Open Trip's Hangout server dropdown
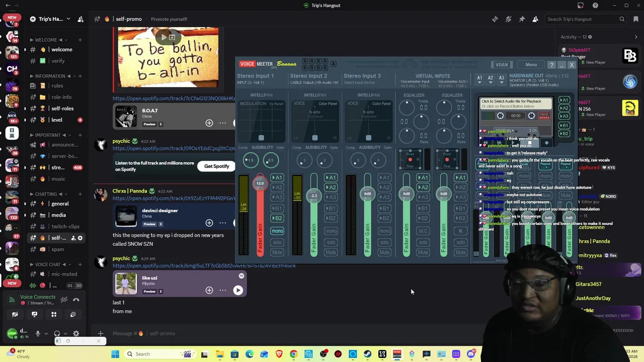The width and height of the screenshot is (644, 362). 51,19
